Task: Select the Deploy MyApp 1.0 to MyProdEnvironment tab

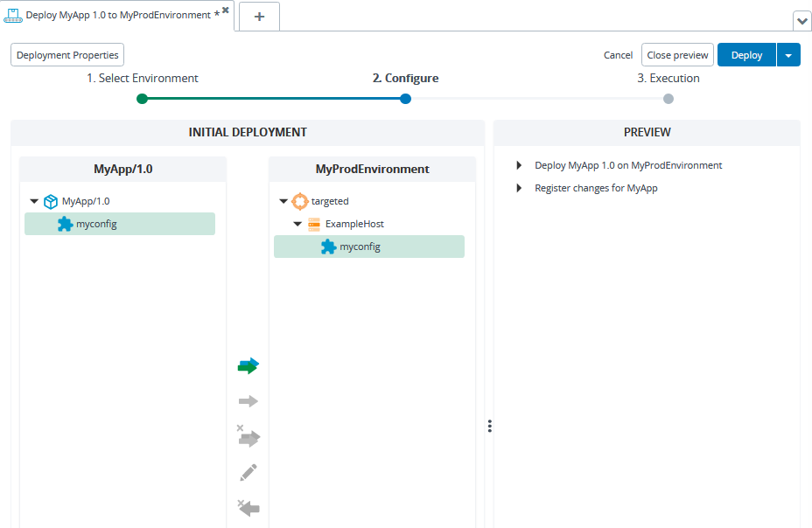Action: tap(118, 15)
